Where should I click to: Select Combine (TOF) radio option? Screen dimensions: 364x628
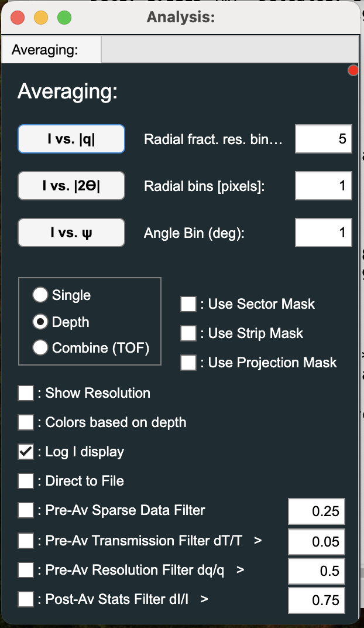(x=40, y=348)
